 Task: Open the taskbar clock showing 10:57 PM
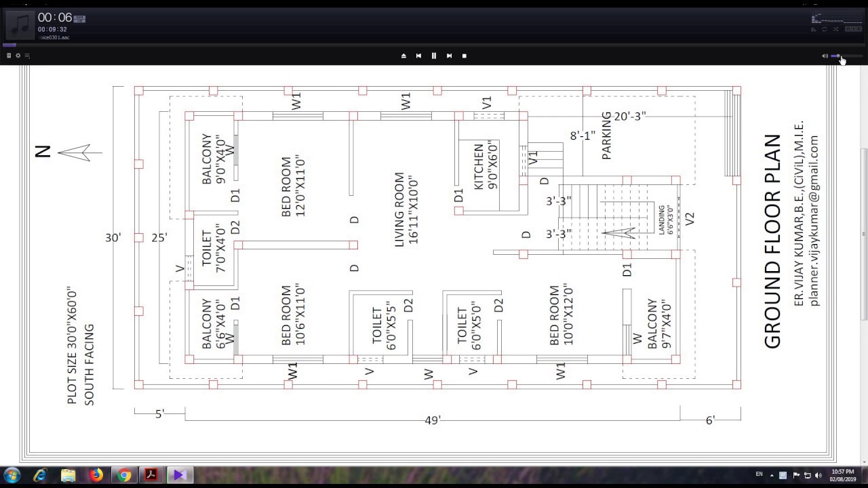tap(842, 475)
